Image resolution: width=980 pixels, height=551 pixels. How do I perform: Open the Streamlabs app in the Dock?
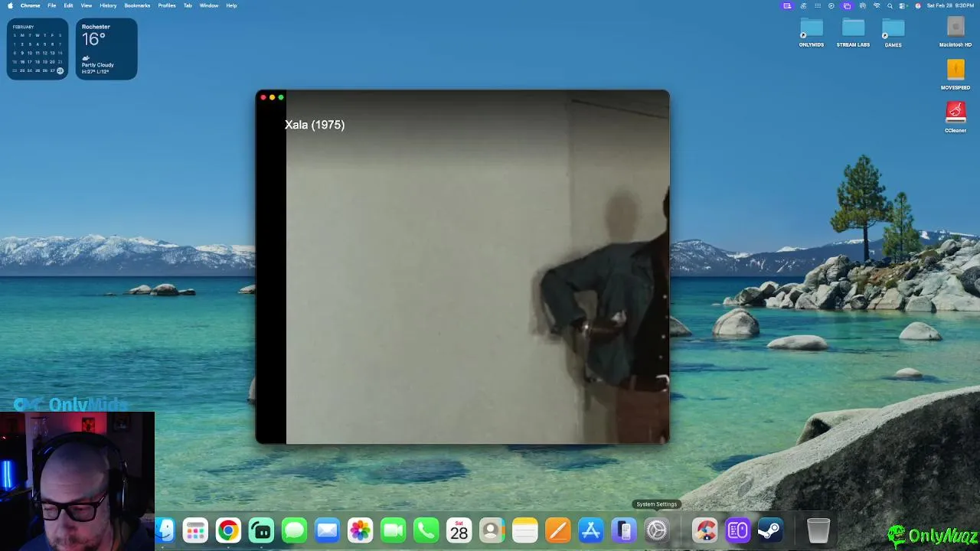261,530
